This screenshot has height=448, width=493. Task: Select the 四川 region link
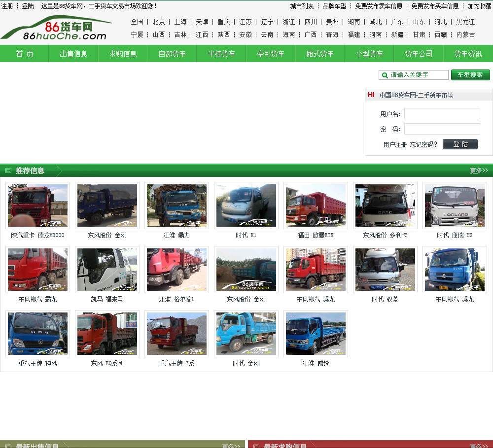pos(311,22)
